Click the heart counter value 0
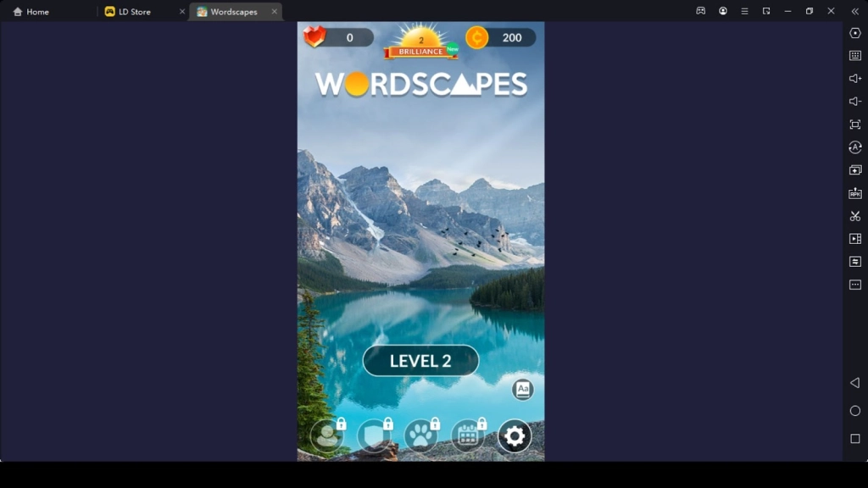The height and width of the screenshot is (488, 868). coord(350,37)
